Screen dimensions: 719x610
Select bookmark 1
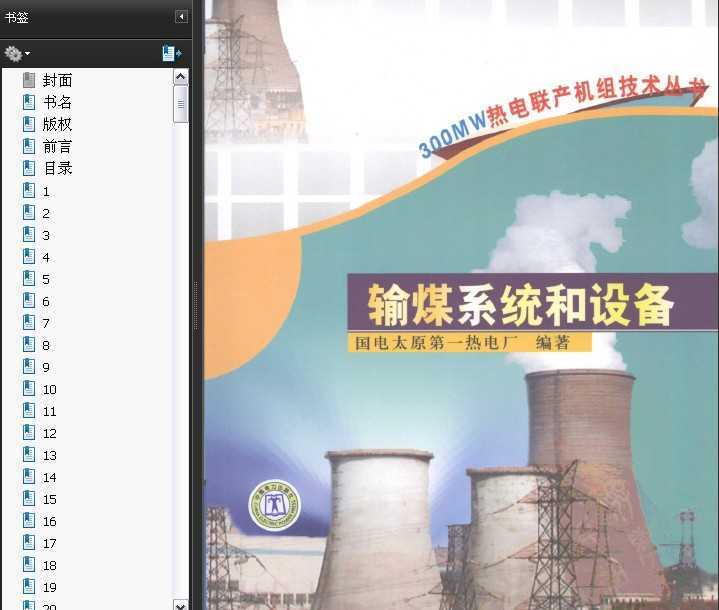click(46, 191)
